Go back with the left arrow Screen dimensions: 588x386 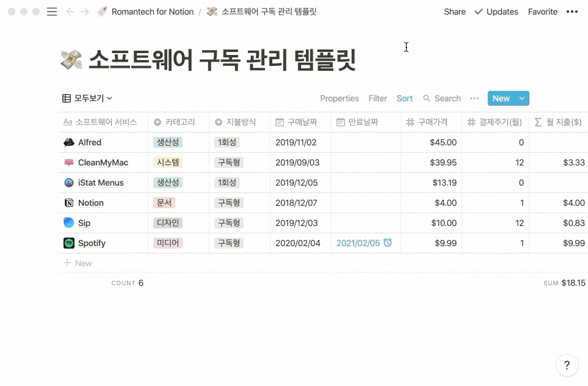[x=70, y=12]
